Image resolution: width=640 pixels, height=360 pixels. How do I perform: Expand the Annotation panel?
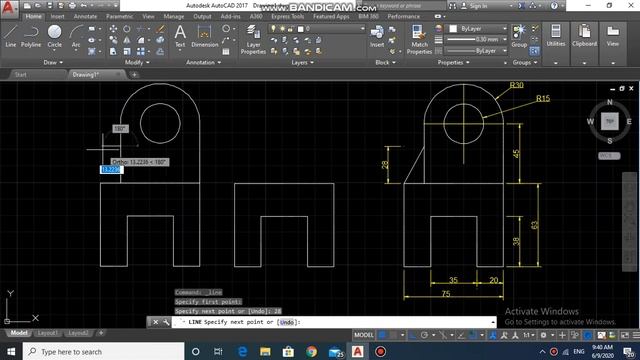click(x=203, y=62)
